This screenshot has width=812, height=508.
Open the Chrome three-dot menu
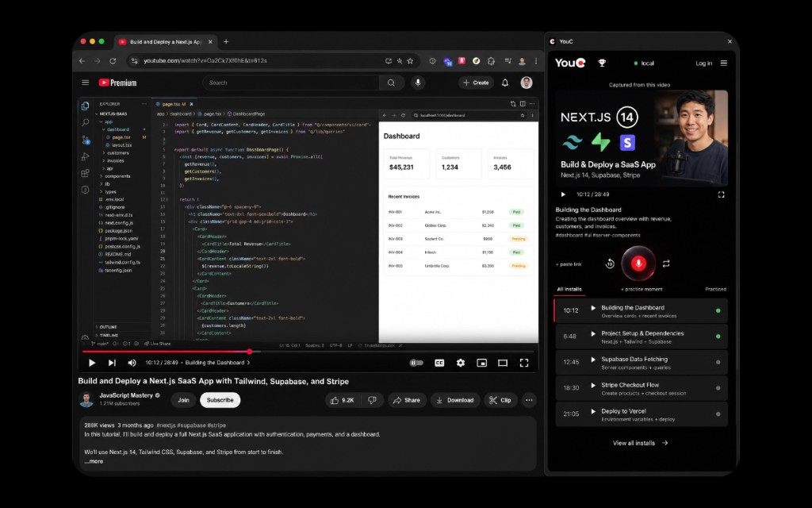536,60
